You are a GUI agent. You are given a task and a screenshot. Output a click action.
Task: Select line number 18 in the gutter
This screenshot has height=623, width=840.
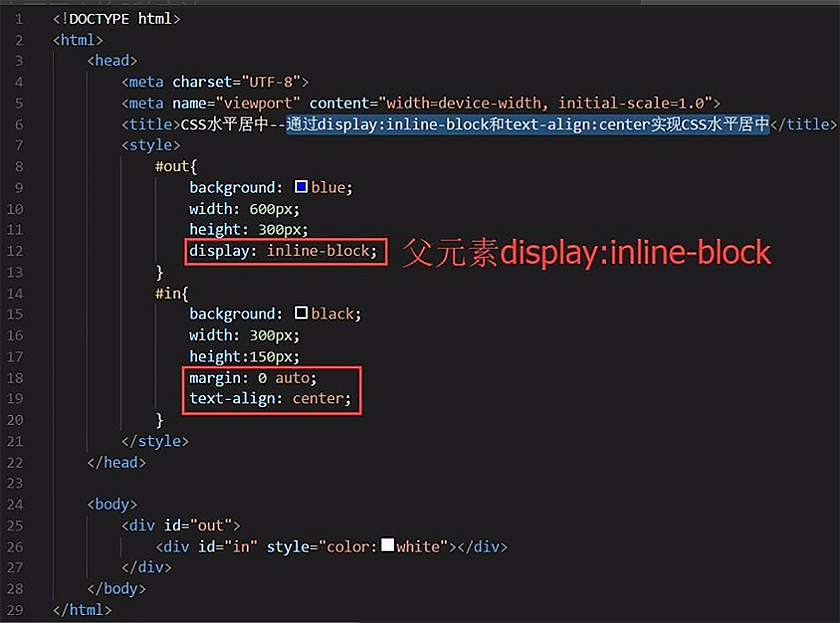point(15,378)
